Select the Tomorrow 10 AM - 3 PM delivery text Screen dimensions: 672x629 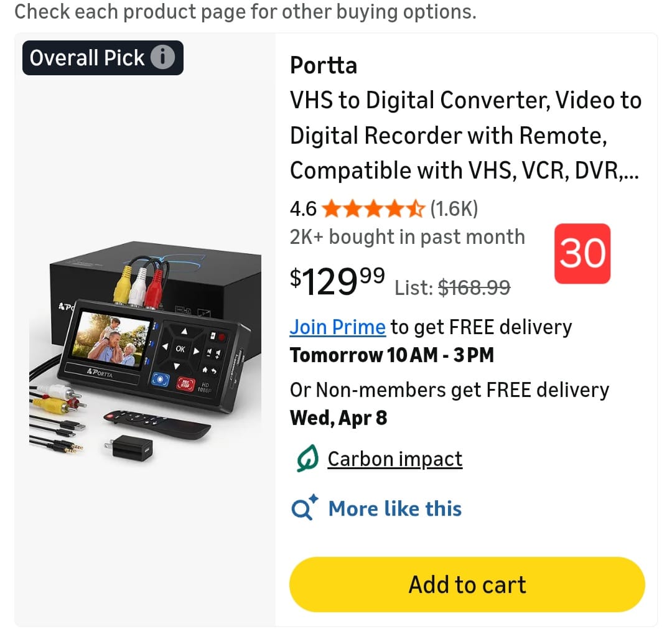click(x=392, y=355)
